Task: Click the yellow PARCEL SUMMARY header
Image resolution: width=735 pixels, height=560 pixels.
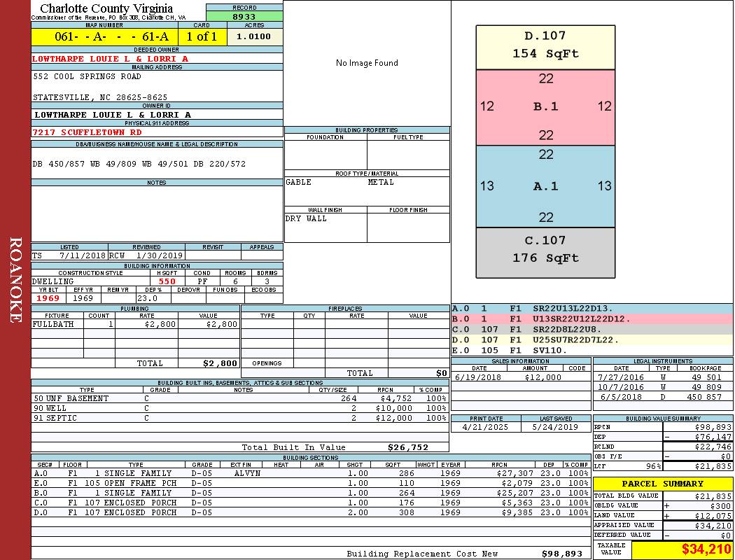Action: tap(663, 484)
